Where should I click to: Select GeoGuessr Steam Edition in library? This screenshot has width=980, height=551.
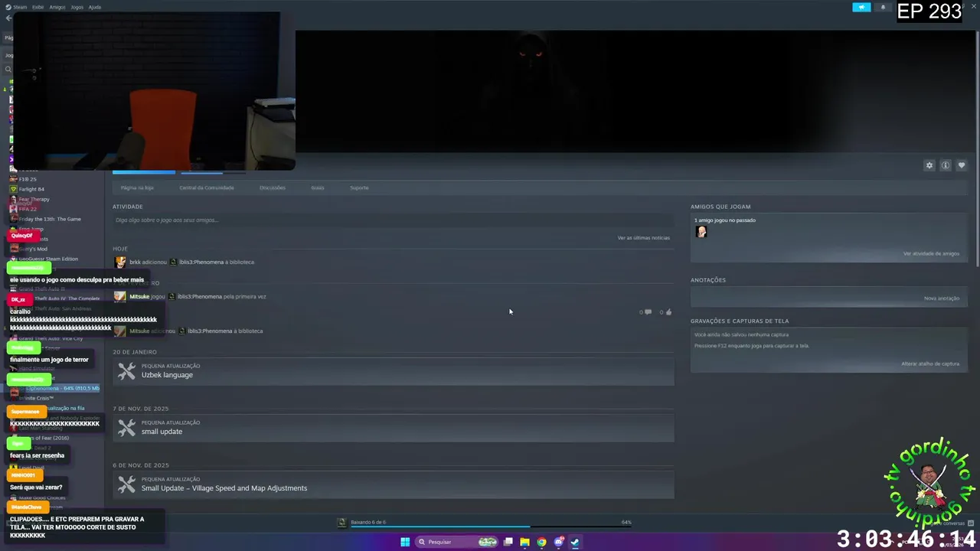(x=48, y=259)
